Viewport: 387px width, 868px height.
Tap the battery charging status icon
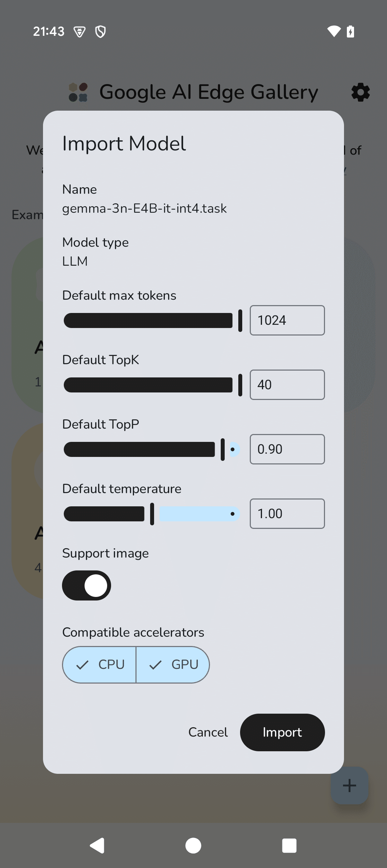pyautogui.click(x=350, y=32)
